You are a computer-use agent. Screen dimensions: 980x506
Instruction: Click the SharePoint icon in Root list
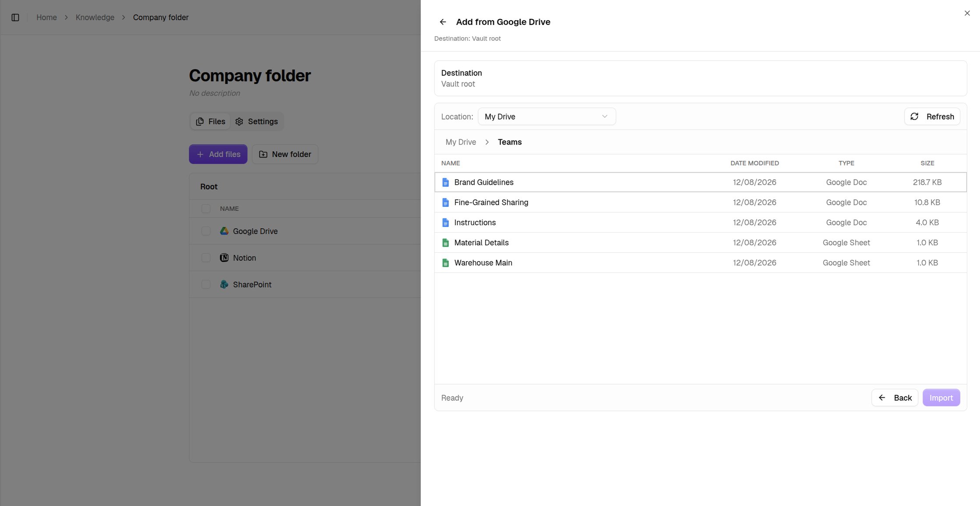pos(224,284)
